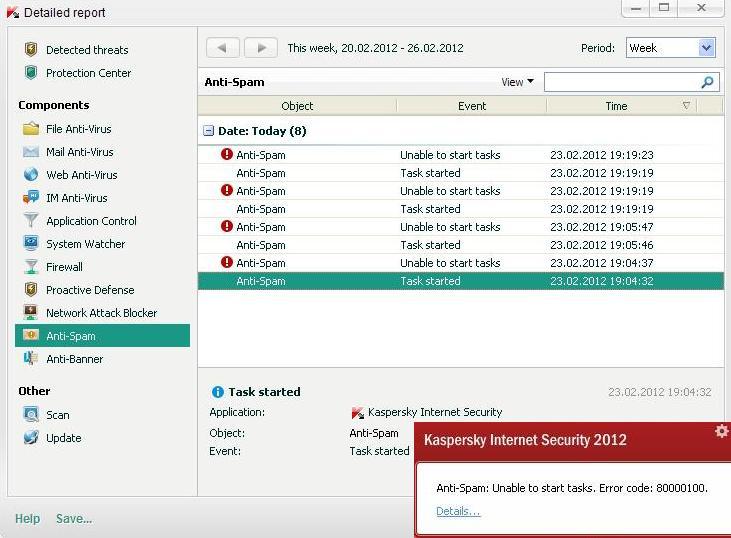
Task: Click the Proactive Defense shield icon
Action: 31,289
